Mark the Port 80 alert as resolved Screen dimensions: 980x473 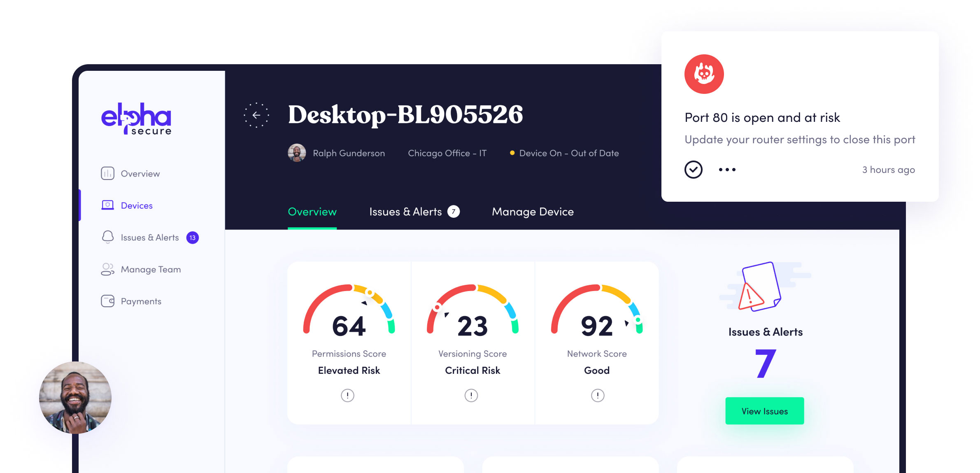coord(693,169)
